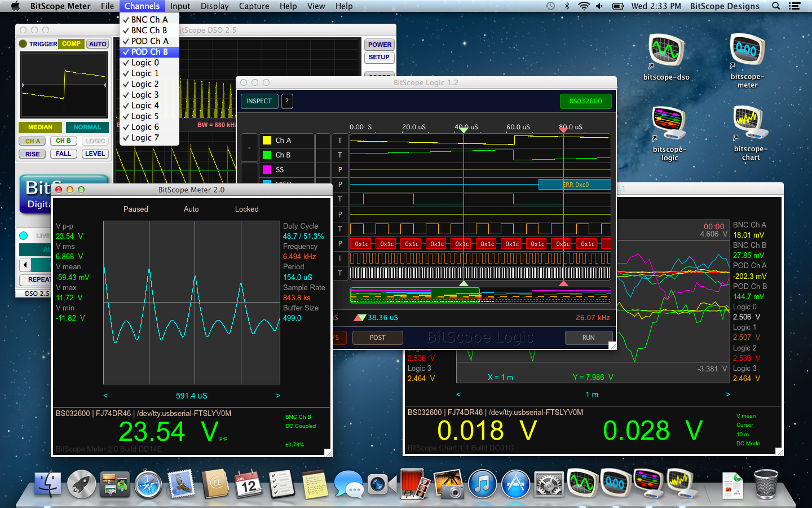Viewport: 812px width, 508px height.
Task: Open Safari from the Dock
Action: [148, 484]
